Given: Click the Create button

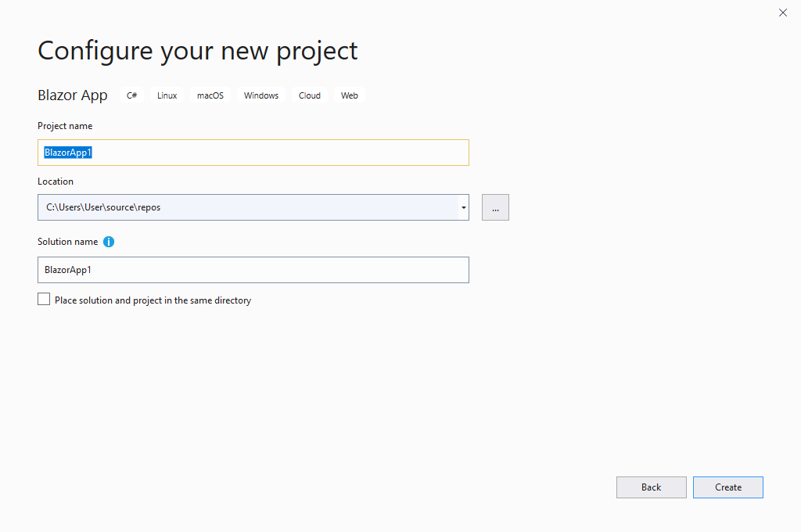Looking at the screenshot, I should point(728,487).
